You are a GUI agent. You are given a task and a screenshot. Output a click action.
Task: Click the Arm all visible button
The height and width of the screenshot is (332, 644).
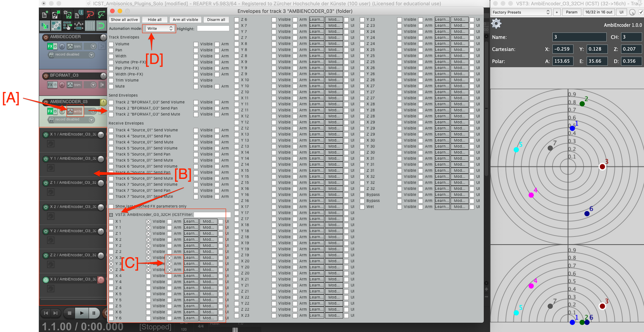tap(185, 19)
